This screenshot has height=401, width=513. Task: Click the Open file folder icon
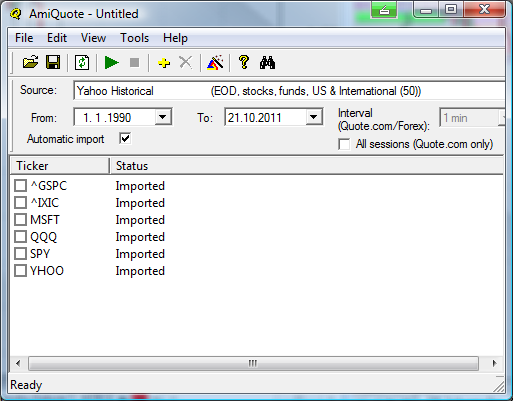(30, 62)
